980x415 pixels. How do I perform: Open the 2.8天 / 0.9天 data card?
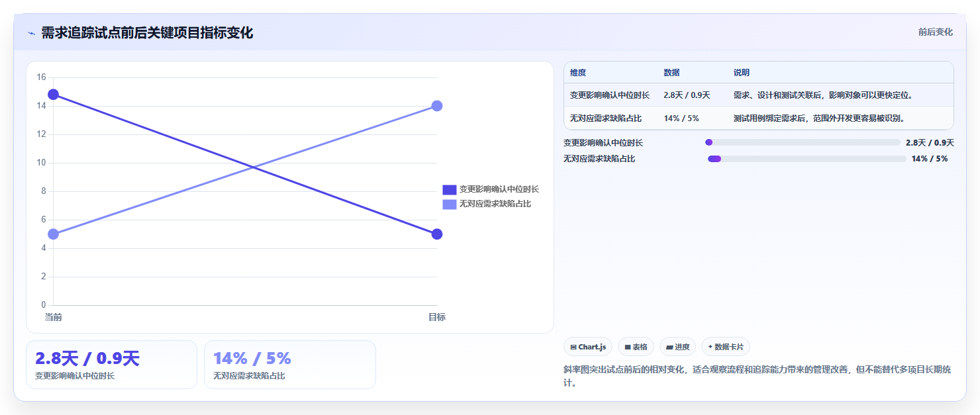(x=111, y=365)
